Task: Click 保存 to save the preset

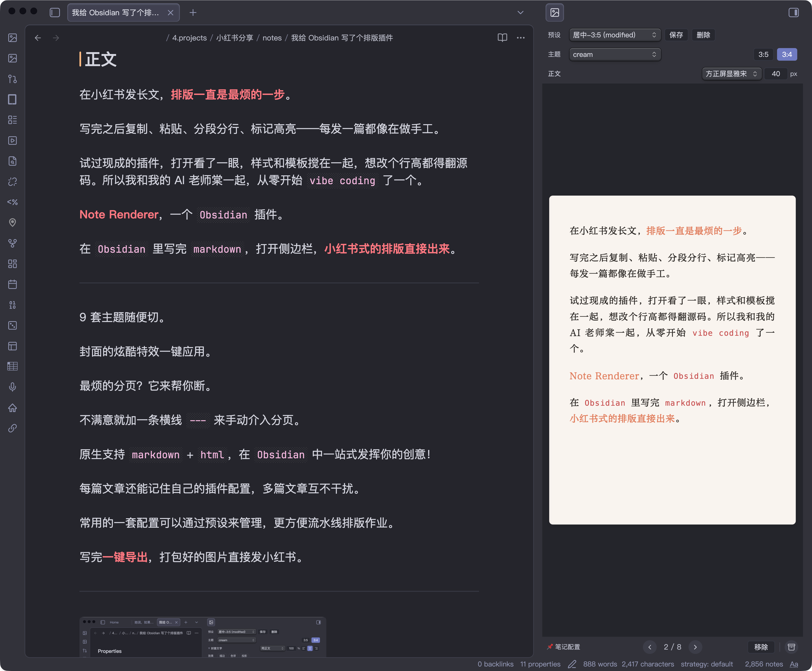Action: point(676,35)
